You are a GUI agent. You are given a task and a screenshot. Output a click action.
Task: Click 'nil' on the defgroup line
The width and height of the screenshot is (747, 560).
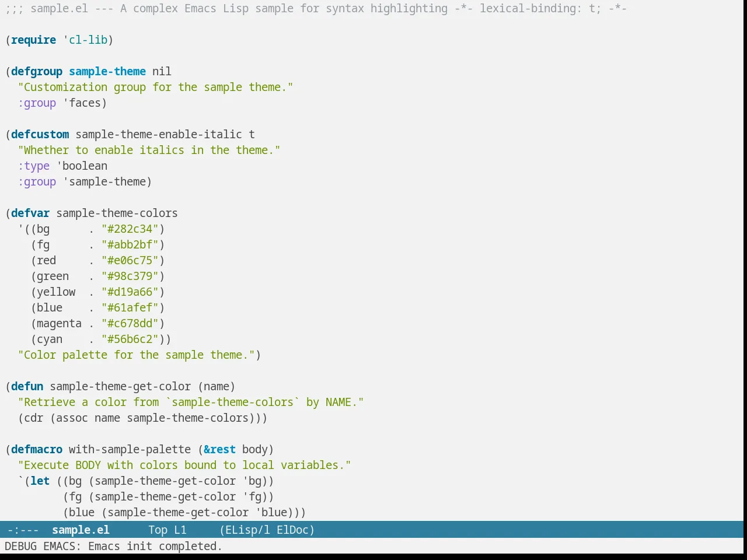point(162,71)
